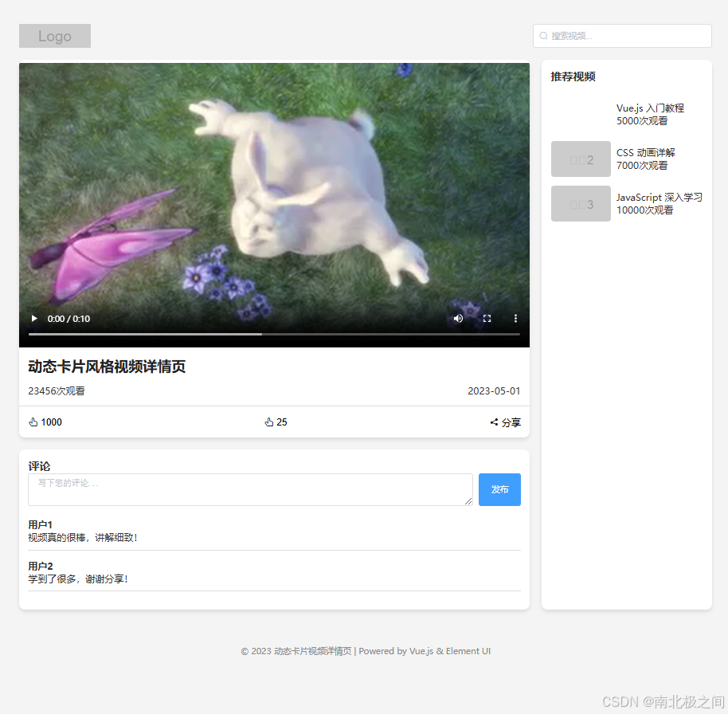Click thumbnail of JavaScript 深入学习 video

point(581,203)
